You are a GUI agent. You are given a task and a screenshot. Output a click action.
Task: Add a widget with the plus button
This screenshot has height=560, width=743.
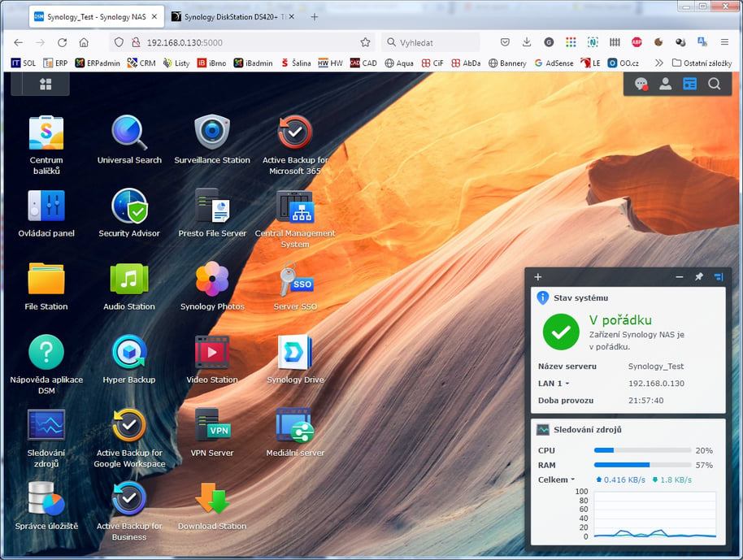(538, 277)
